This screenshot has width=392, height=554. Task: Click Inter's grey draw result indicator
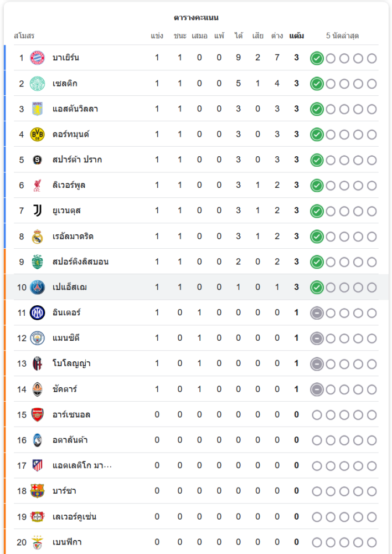[x=317, y=313]
